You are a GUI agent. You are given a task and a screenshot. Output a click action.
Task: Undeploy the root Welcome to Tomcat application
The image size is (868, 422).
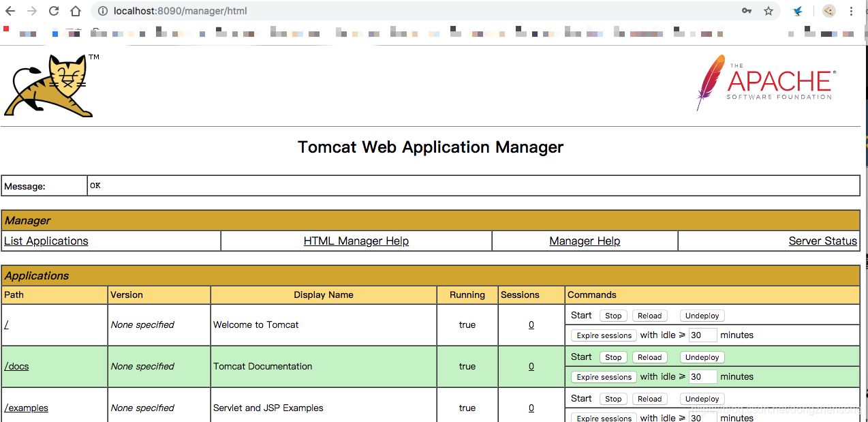(702, 316)
